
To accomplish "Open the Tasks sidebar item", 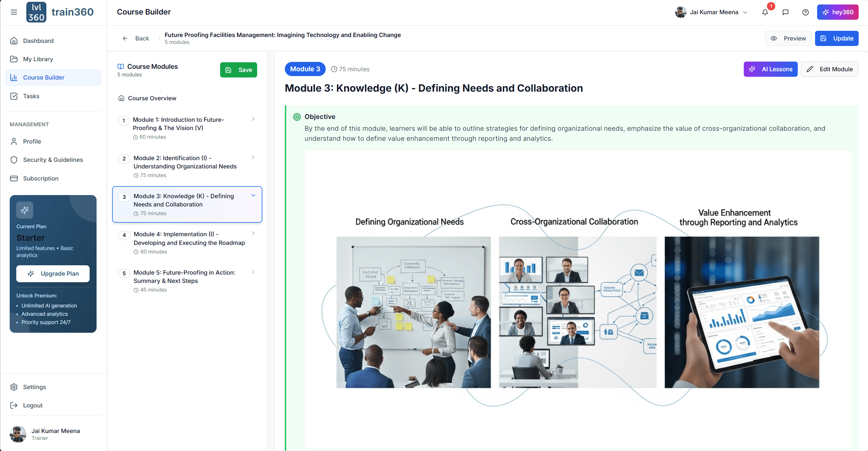I will point(31,96).
